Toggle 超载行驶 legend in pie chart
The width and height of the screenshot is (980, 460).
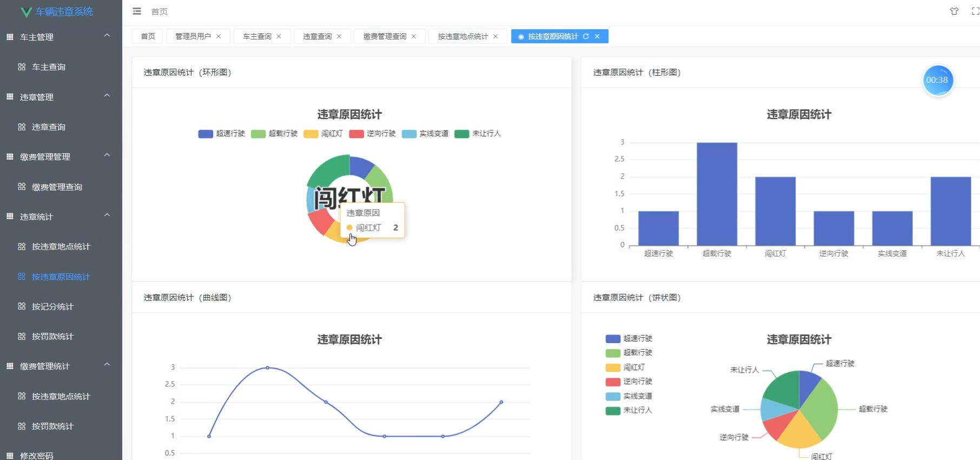pos(629,353)
